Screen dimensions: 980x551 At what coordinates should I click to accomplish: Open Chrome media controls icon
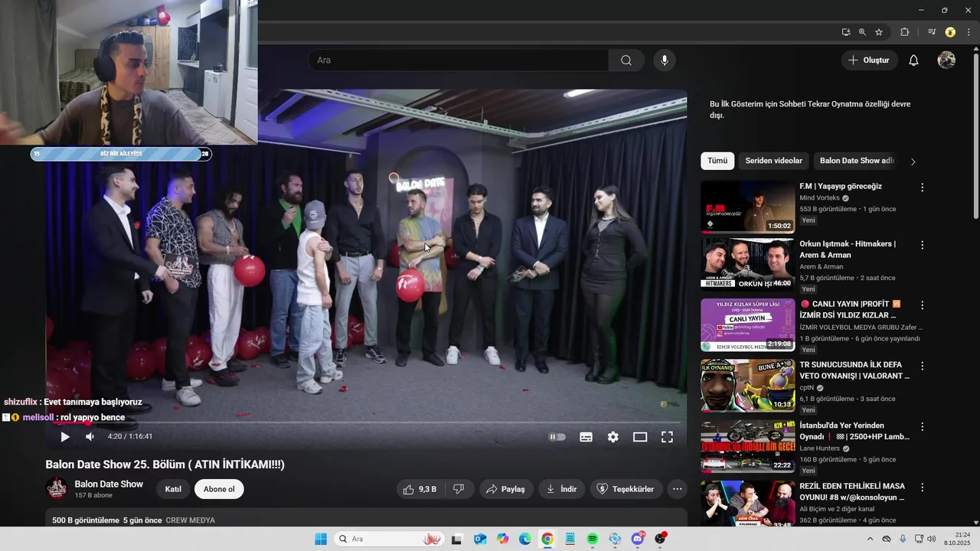tap(932, 32)
